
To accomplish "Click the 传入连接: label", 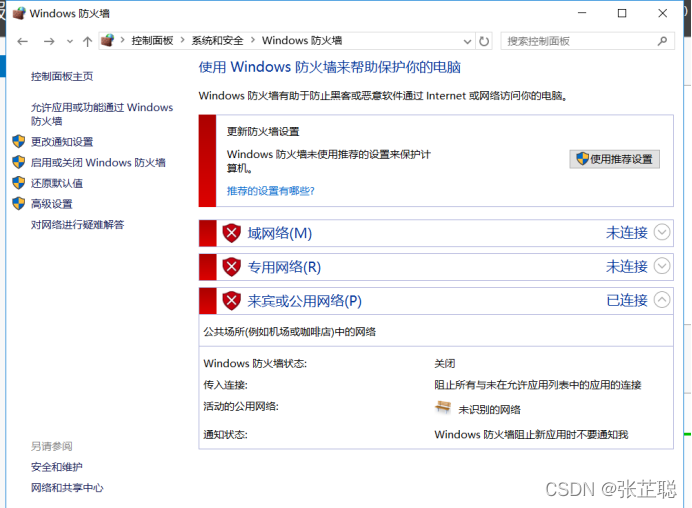I will (226, 385).
